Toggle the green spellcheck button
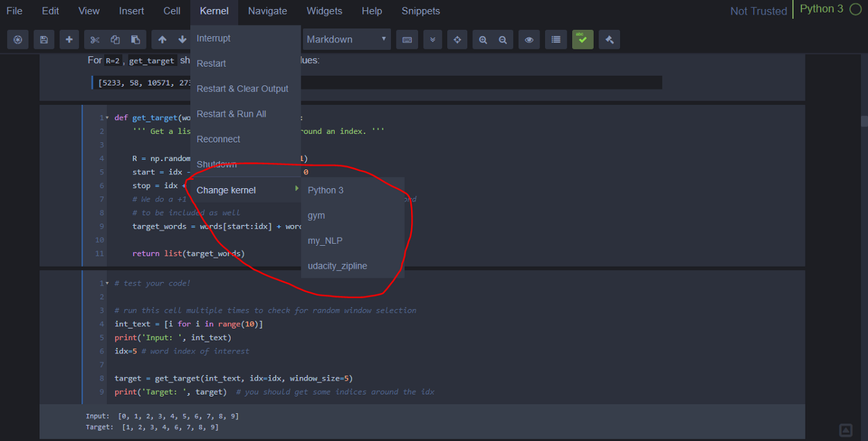Image resolution: width=868 pixels, height=441 pixels. click(583, 40)
